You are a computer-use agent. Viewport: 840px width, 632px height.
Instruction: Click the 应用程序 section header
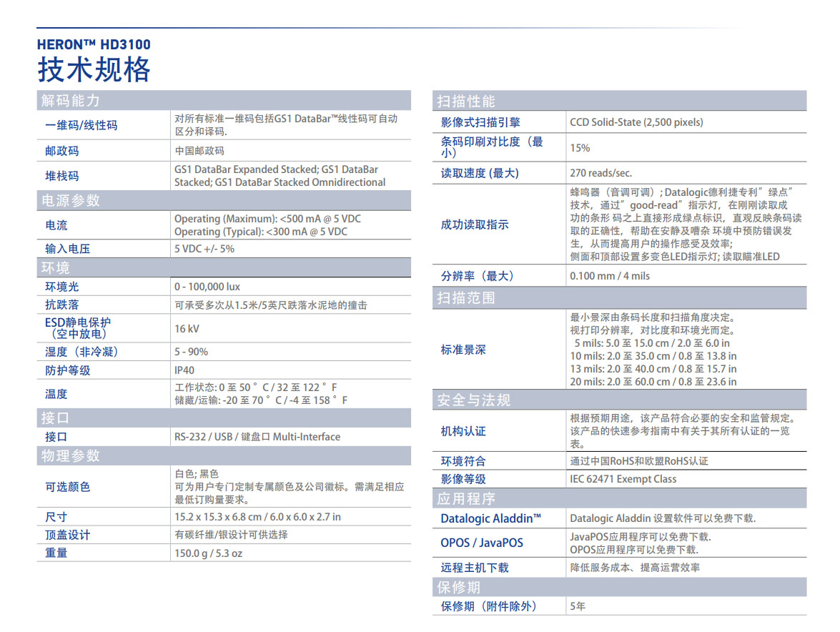point(466,498)
